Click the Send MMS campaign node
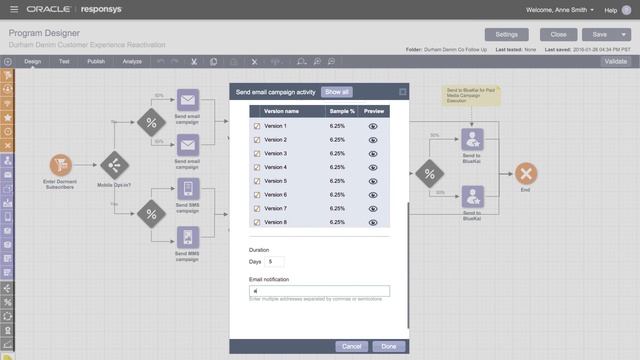This screenshot has height=360, width=640. (188, 237)
